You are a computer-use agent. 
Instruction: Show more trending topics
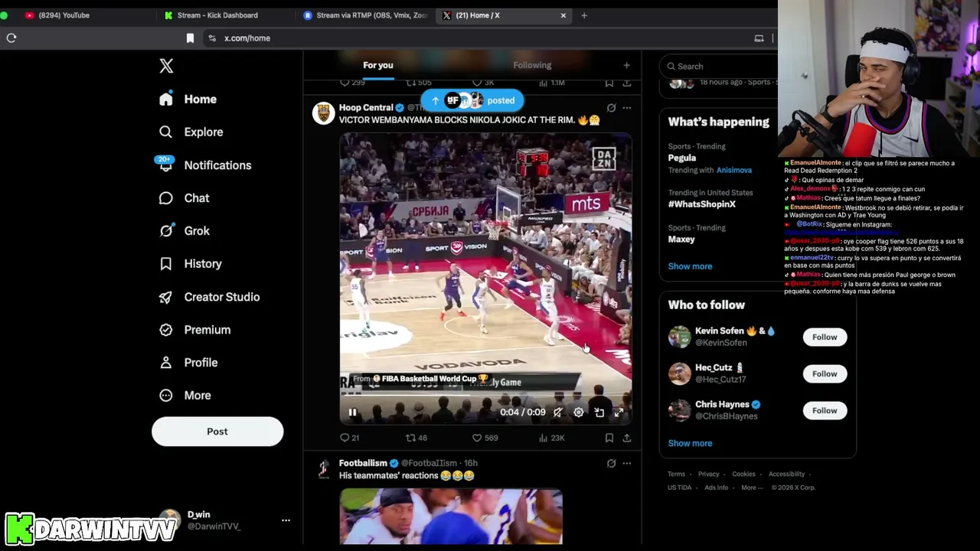(x=690, y=266)
